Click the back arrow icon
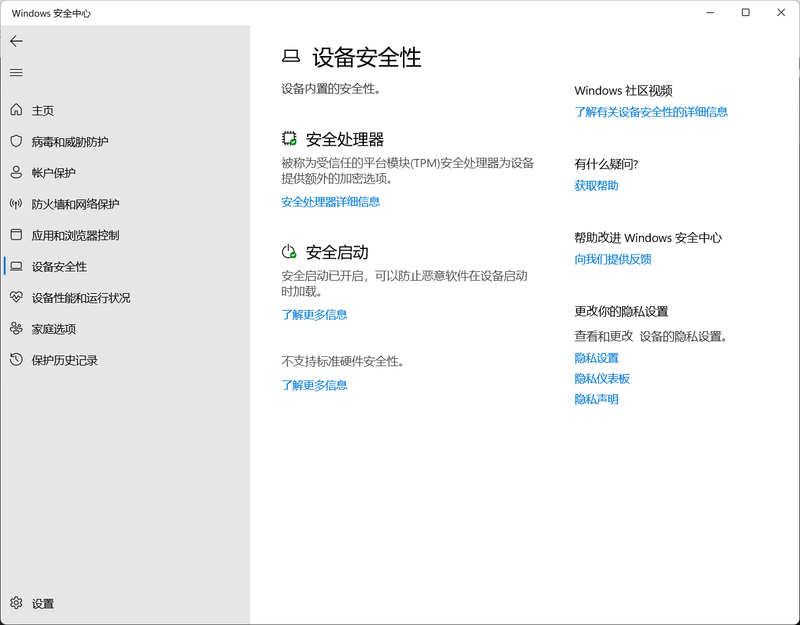Screen dimensions: 800x625 pyautogui.click(x=16, y=41)
